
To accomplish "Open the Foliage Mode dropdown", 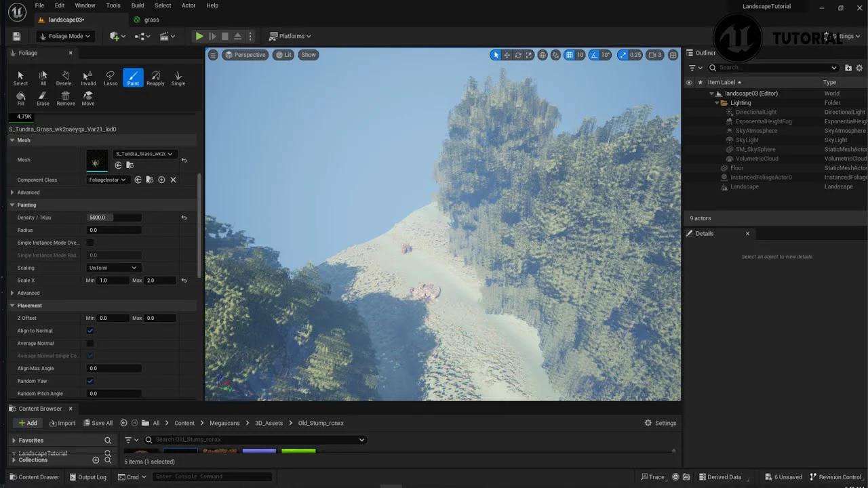I will 65,36.
